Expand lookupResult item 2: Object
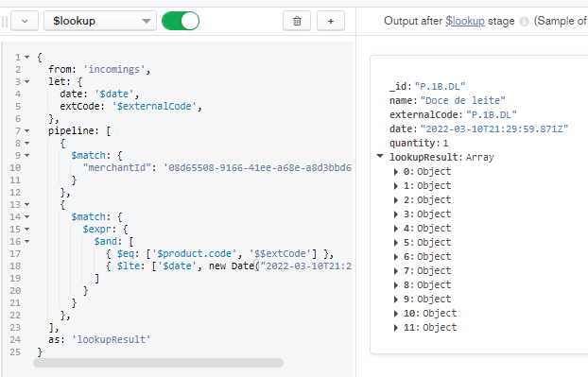 [x=396, y=200]
